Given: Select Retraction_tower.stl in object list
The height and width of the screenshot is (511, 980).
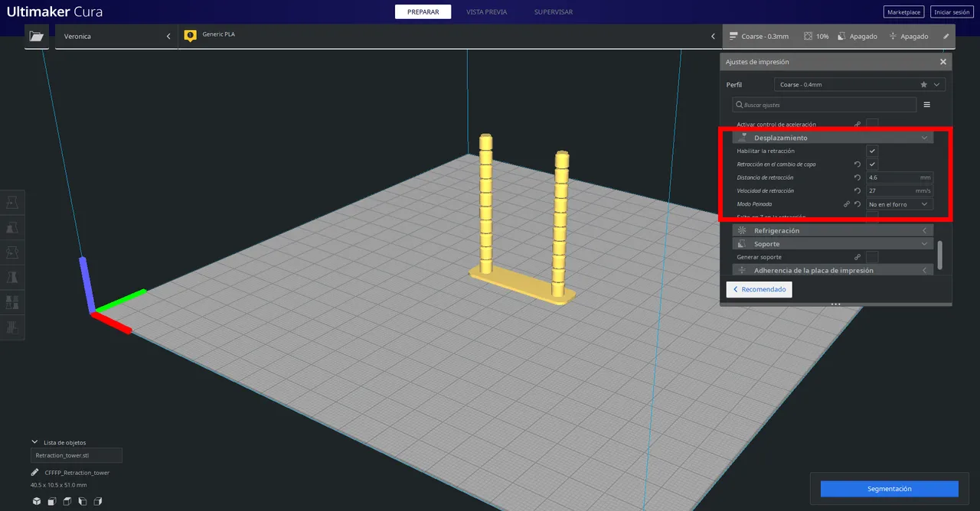Looking at the screenshot, I should 76,455.
